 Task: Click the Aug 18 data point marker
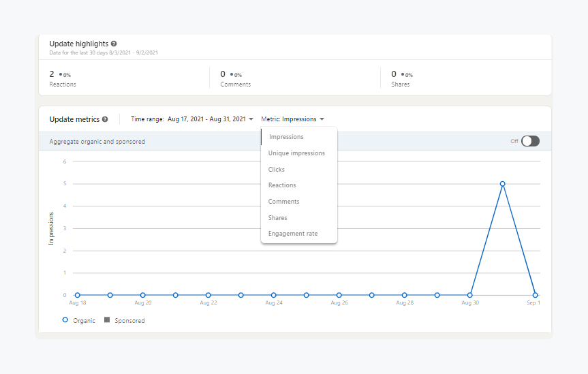coord(77,295)
